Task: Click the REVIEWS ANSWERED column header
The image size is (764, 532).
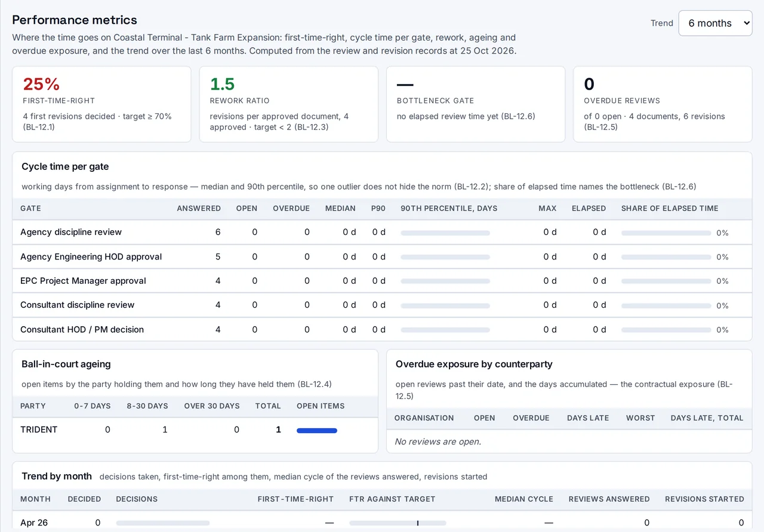Action: pyautogui.click(x=609, y=499)
